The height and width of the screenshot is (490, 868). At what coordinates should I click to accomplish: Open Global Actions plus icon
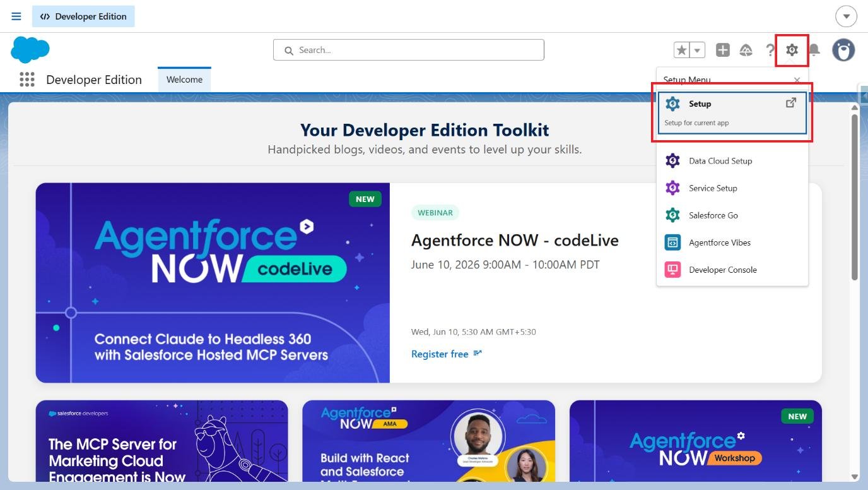723,50
